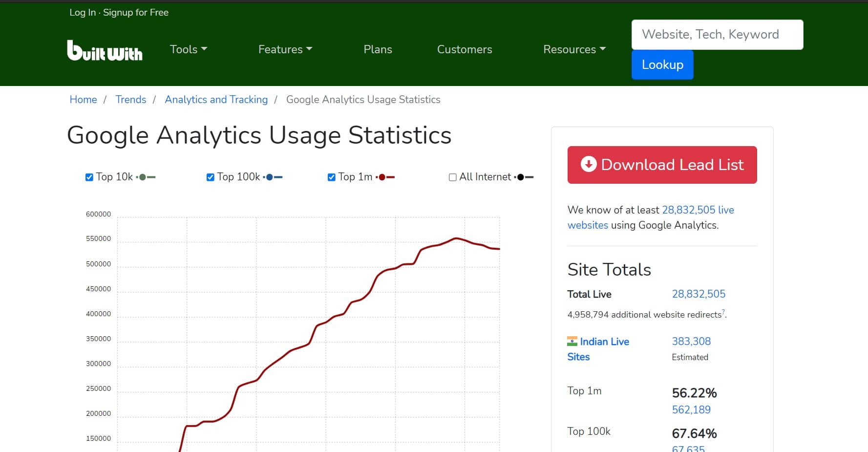Click the All Internet black legend marker
Viewport: 868px width, 452px height.
[524, 177]
